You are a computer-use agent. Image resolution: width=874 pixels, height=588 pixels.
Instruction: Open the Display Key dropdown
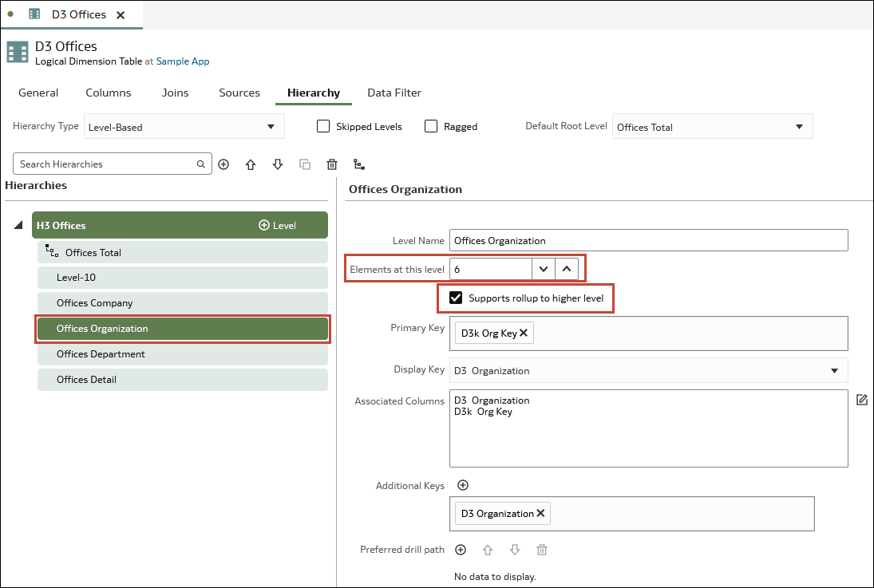pyautogui.click(x=648, y=370)
